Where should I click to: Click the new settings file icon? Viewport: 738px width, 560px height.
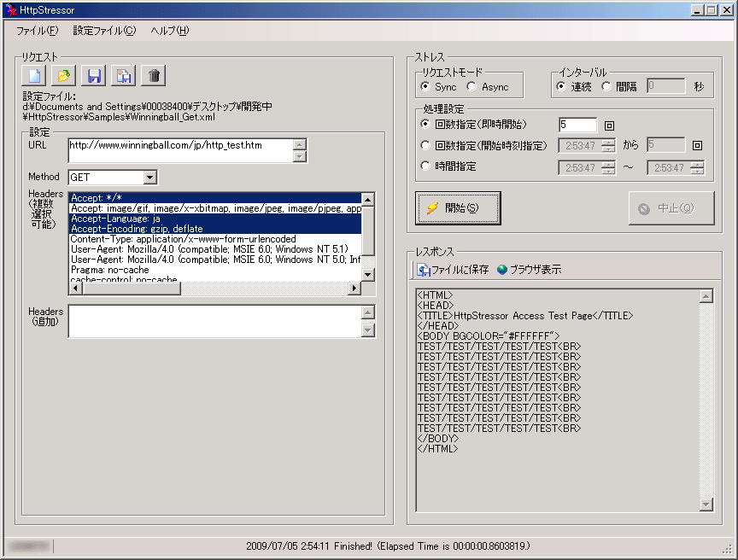(x=35, y=76)
